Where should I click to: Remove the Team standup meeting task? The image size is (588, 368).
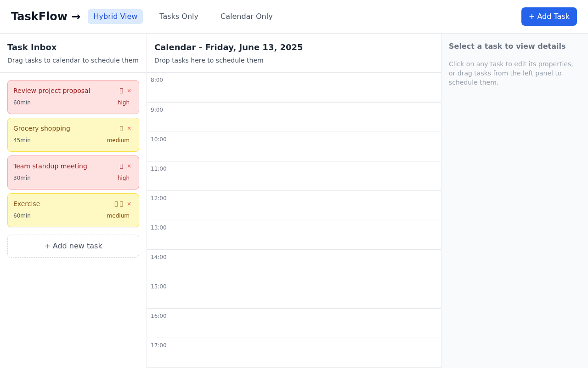129,166
